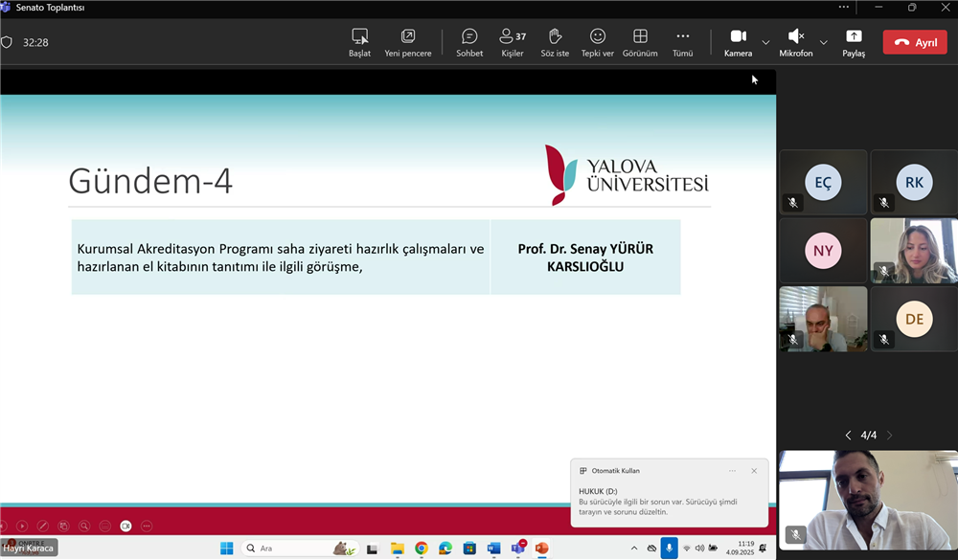Image resolution: width=958 pixels, height=560 pixels.
Task: Click the Kurumsal Akreditasyon Programı agenda text
Action: coord(281,258)
